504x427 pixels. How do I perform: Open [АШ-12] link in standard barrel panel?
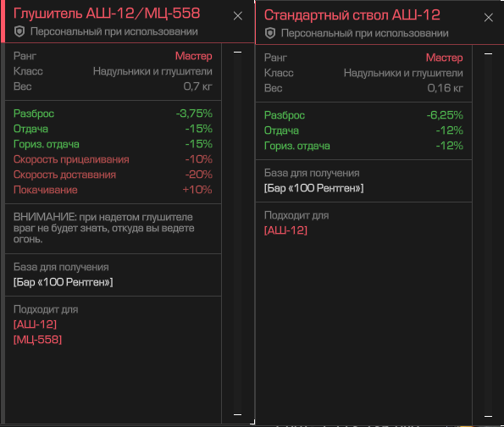(x=285, y=230)
